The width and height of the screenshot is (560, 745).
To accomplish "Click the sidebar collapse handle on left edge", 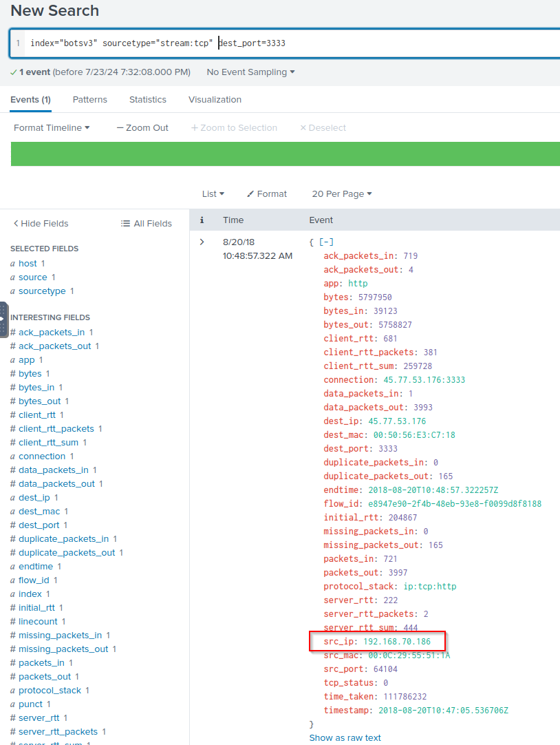I will pos(3,319).
